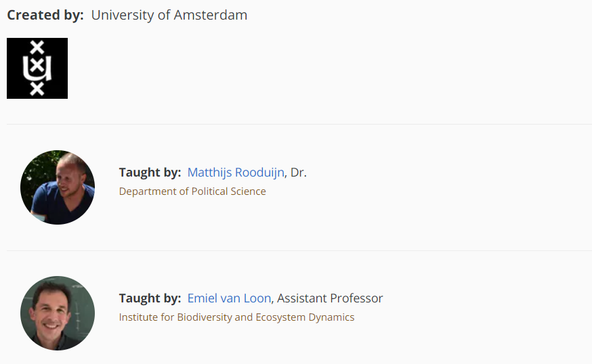
Task: Follow the Emiel van Loon instructor link
Action: [x=229, y=298]
